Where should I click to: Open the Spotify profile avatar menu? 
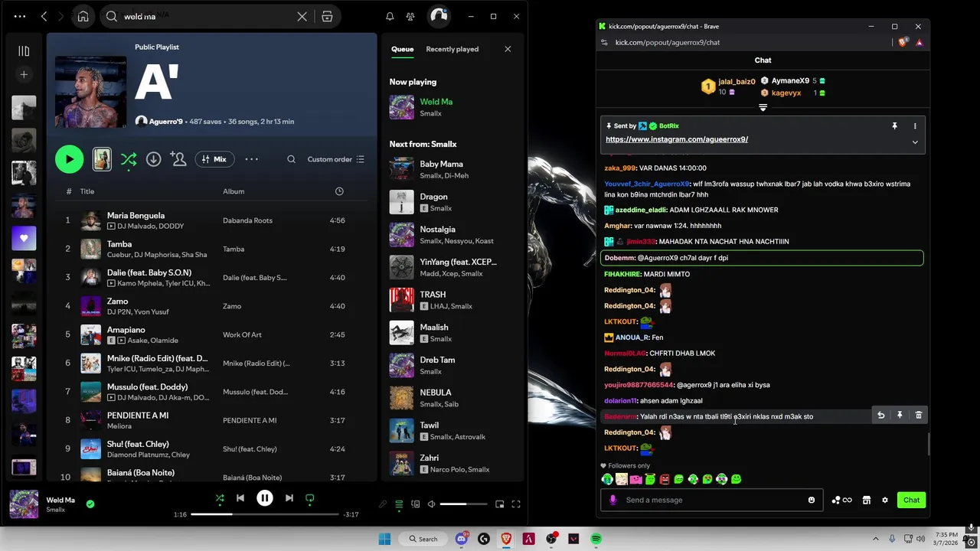(x=439, y=16)
